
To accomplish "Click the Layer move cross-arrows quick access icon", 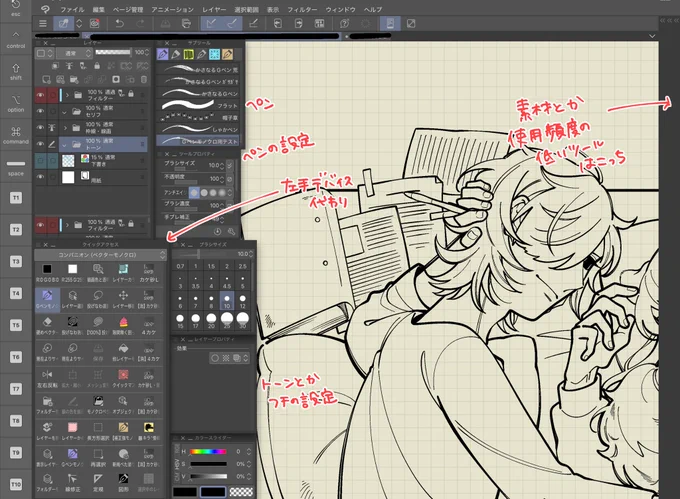I will tap(123, 296).
